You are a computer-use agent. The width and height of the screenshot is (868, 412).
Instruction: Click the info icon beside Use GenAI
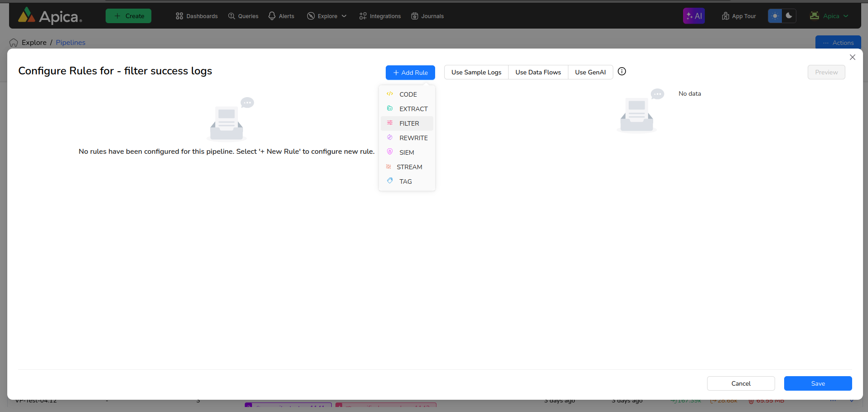tap(622, 71)
